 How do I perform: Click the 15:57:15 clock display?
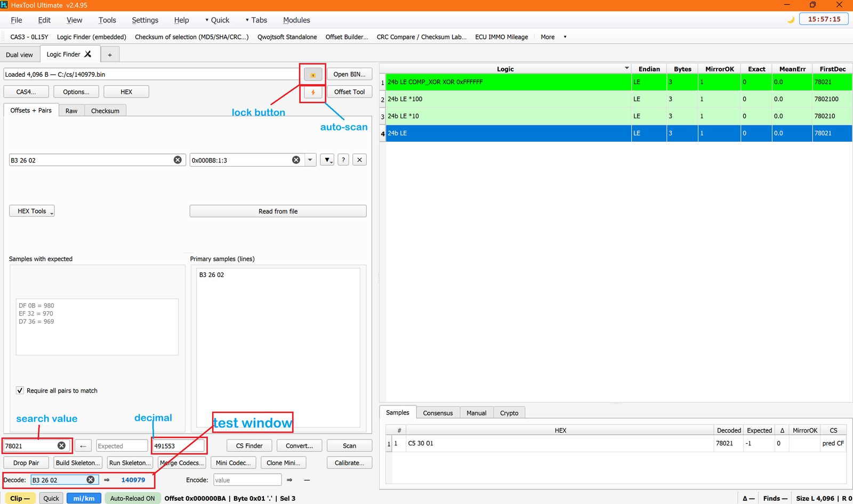824,19
